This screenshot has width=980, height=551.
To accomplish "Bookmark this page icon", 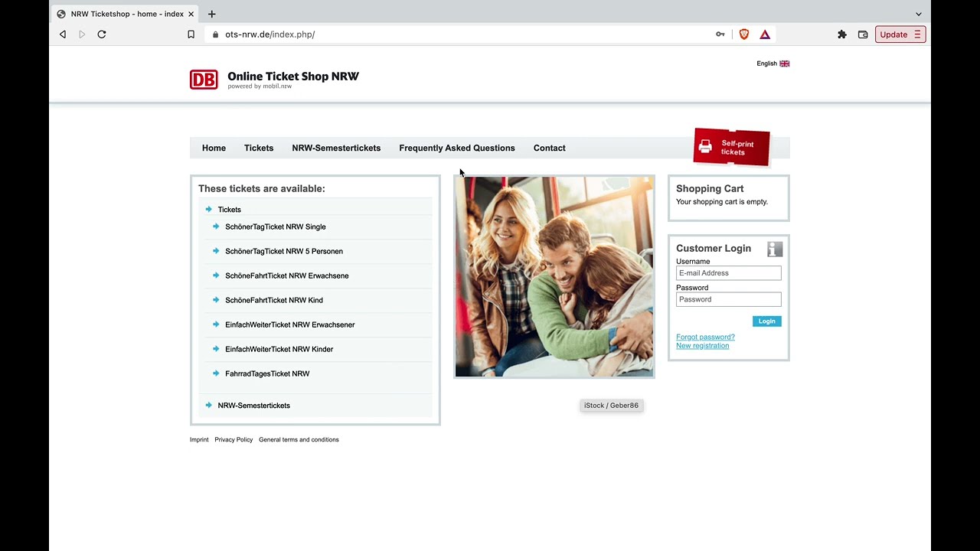I will (191, 34).
